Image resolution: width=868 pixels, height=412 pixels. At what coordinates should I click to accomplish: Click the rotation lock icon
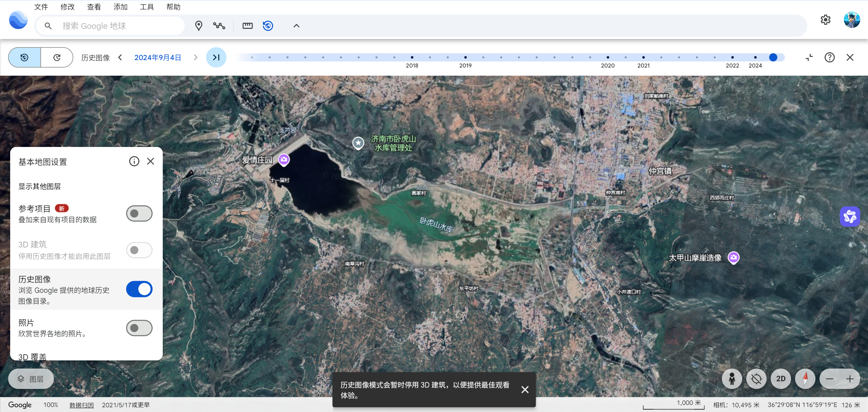click(x=756, y=379)
